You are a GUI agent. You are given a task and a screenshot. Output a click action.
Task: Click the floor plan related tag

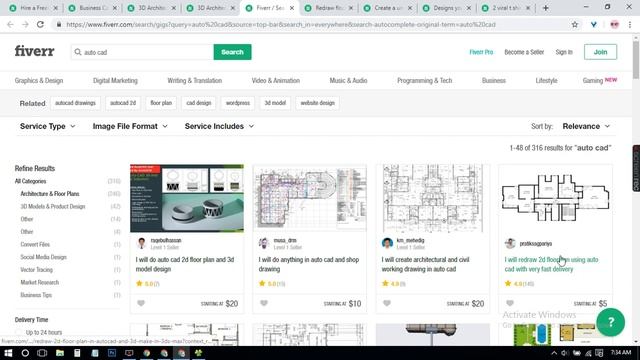pos(161,103)
